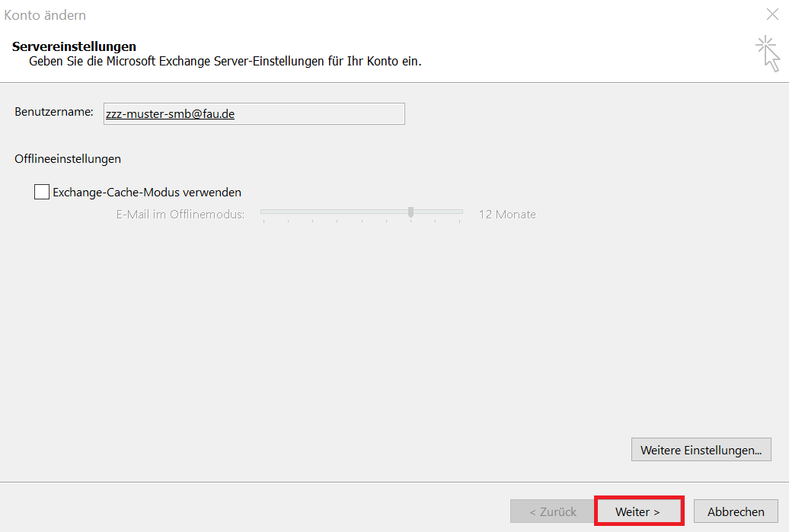Click the Benutzername label
789x532 pixels.
pos(53,112)
